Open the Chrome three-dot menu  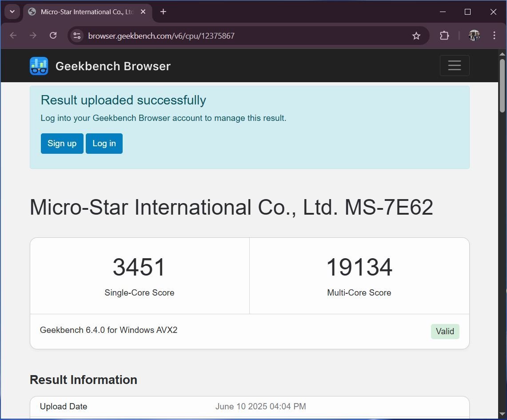point(494,36)
